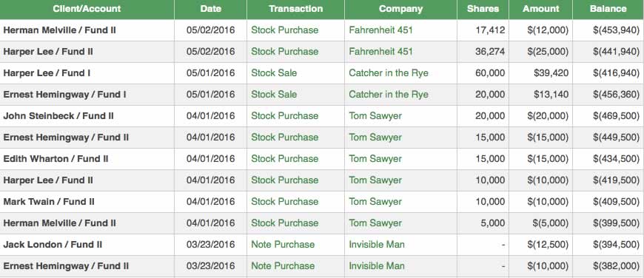The width and height of the screenshot is (644, 278).
Task: Click the Balance column header
Action: (608, 9)
